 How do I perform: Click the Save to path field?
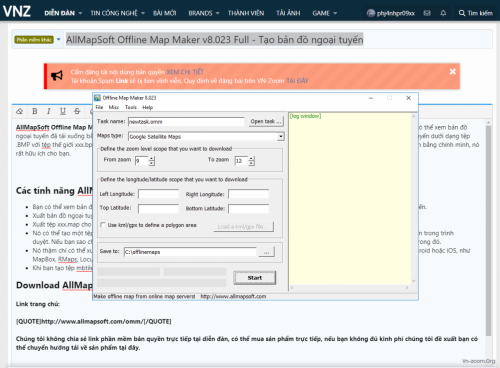(190, 252)
